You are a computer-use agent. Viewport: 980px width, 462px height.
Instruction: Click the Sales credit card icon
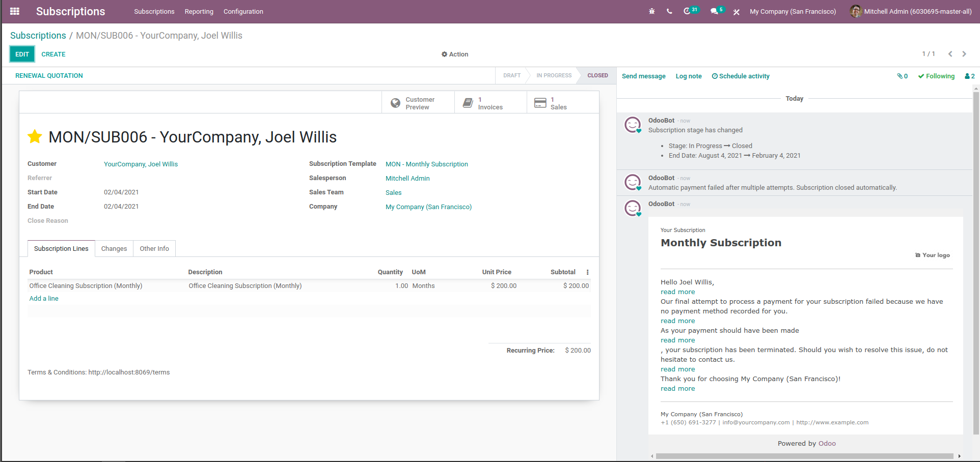click(x=540, y=103)
